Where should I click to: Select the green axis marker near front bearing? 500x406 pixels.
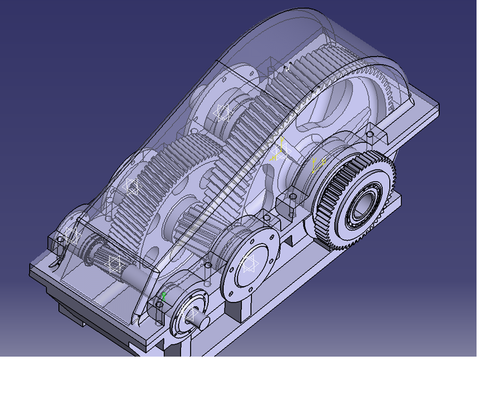(x=164, y=297)
